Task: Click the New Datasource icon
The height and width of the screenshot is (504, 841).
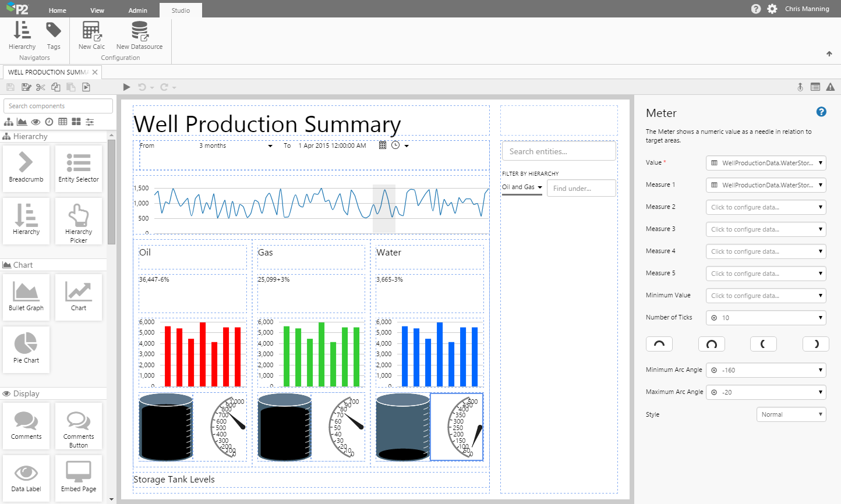Action: pyautogui.click(x=139, y=35)
